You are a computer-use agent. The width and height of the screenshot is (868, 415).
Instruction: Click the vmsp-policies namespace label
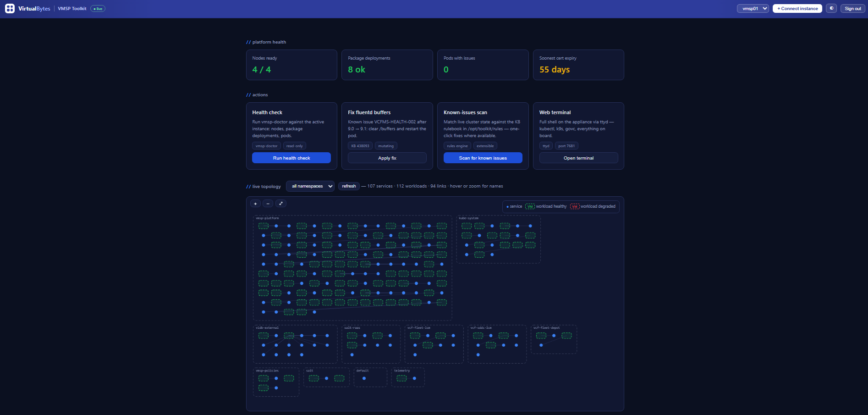coord(267,371)
